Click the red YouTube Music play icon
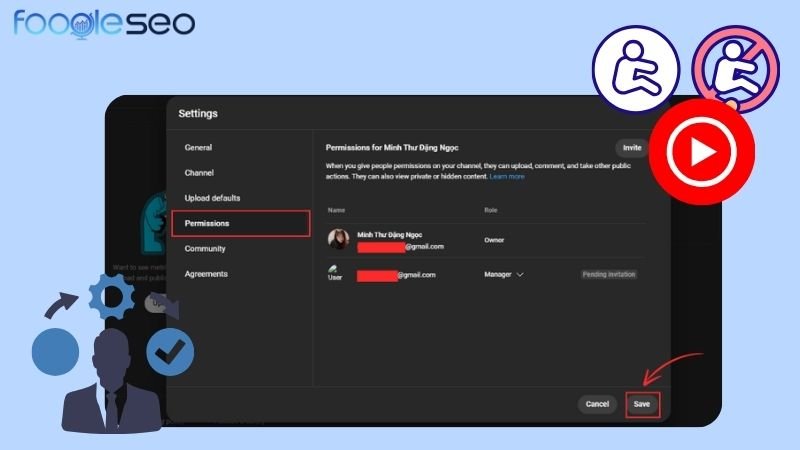 [x=702, y=152]
